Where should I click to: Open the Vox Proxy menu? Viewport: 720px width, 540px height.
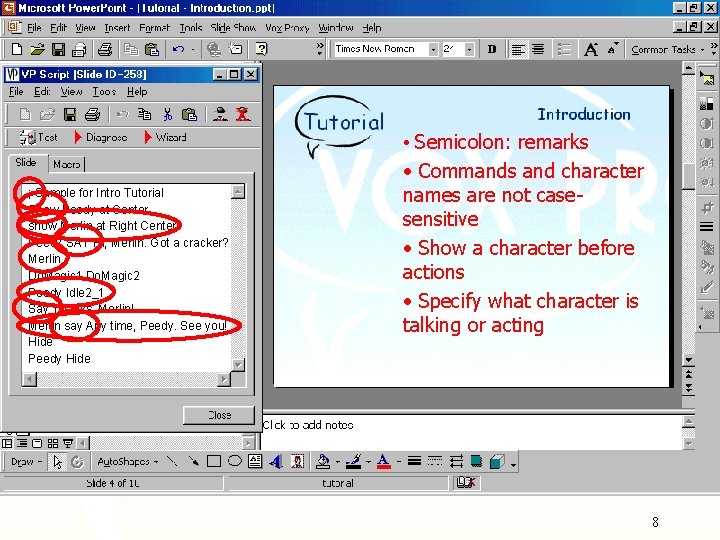(287, 28)
